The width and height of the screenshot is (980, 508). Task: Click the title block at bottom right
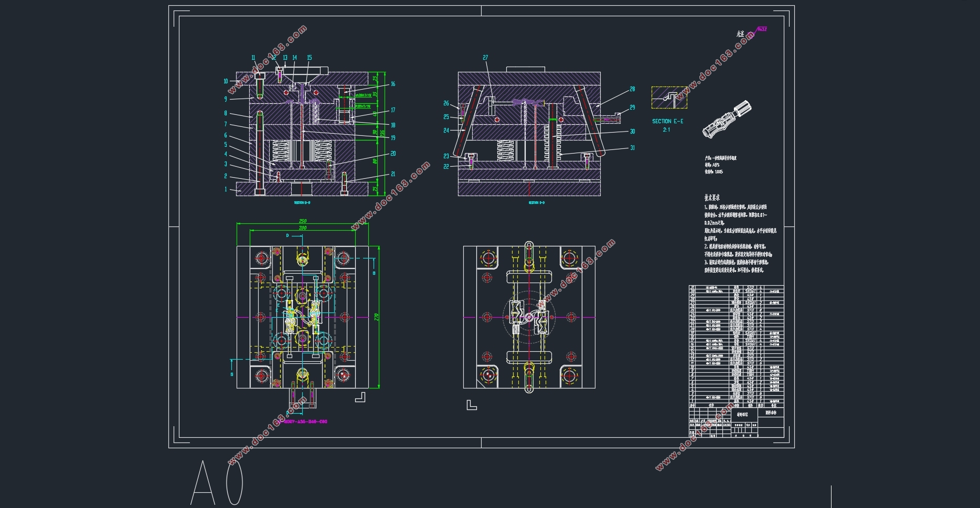(x=736, y=423)
